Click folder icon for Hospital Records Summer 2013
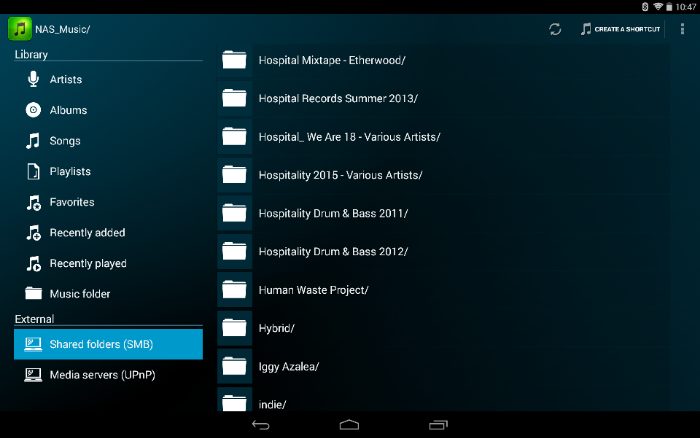The image size is (700, 438). pos(234,98)
